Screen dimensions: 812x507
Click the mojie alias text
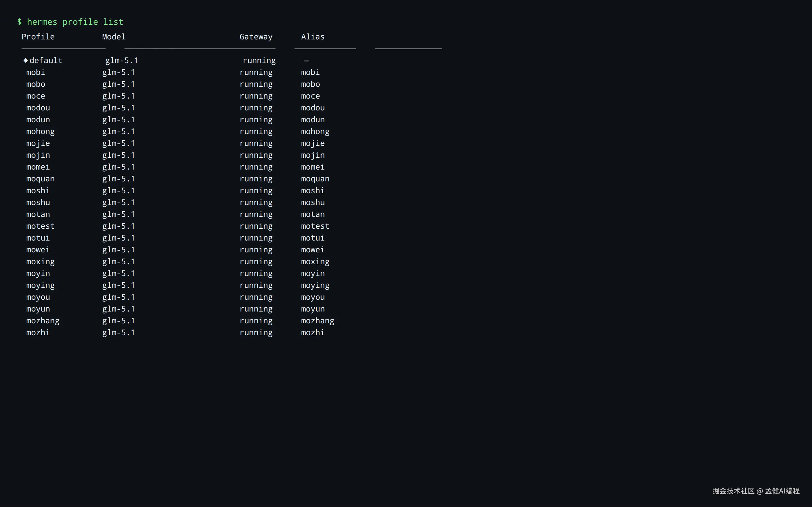point(312,143)
